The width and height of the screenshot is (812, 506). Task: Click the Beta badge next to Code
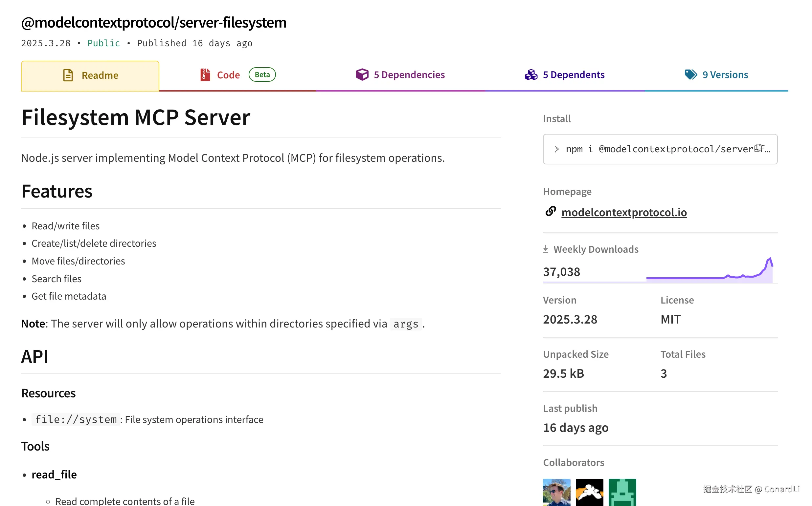point(262,74)
